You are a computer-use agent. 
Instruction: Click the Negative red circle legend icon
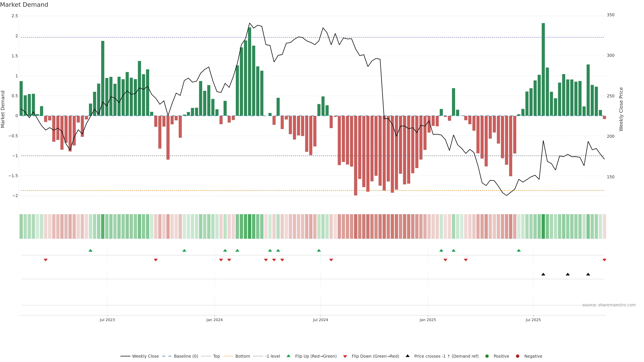[x=518, y=356]
